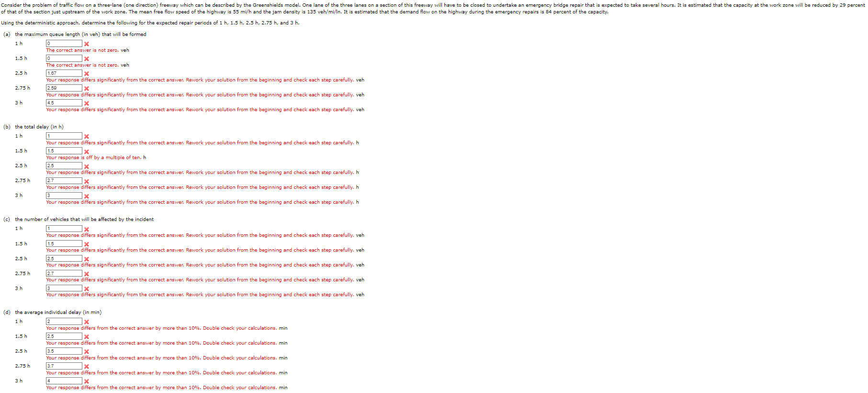
Task: Select total delay 2.5 h answer box
Action: [64, 166]
